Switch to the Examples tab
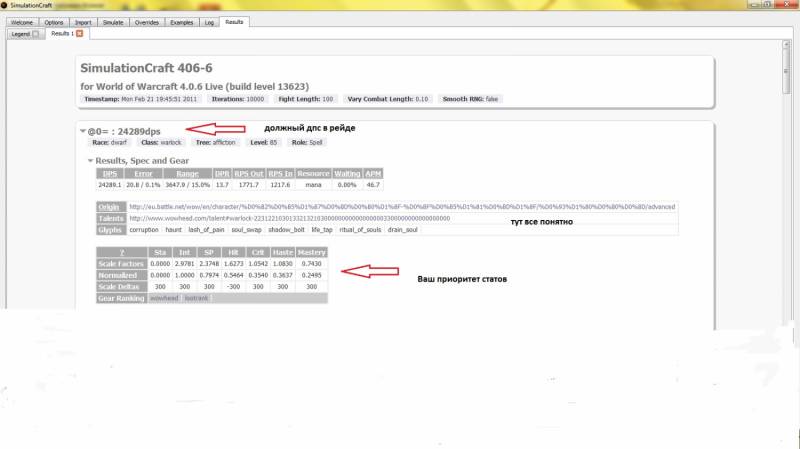The width and height of the screenshot is (800, 449). (x=182, y=22)
